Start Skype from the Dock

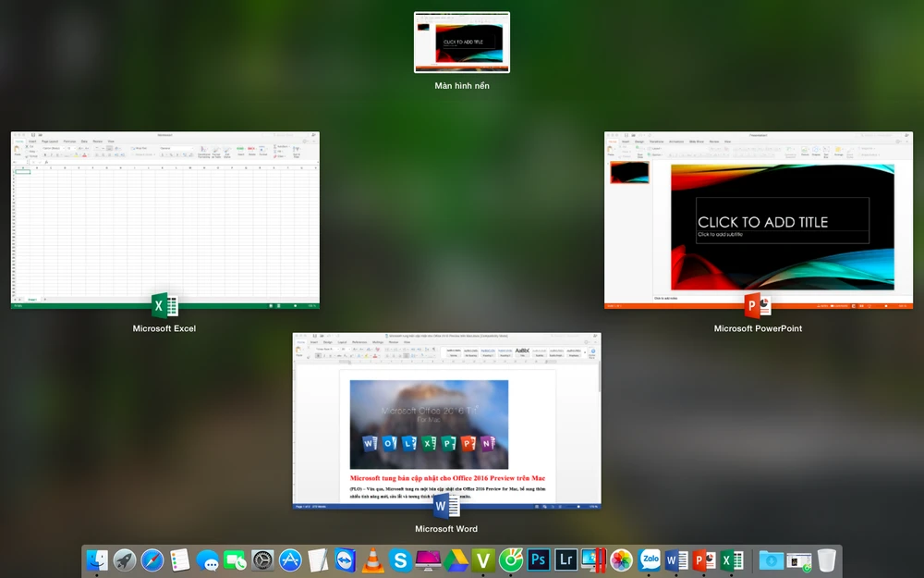click(401, 560)
